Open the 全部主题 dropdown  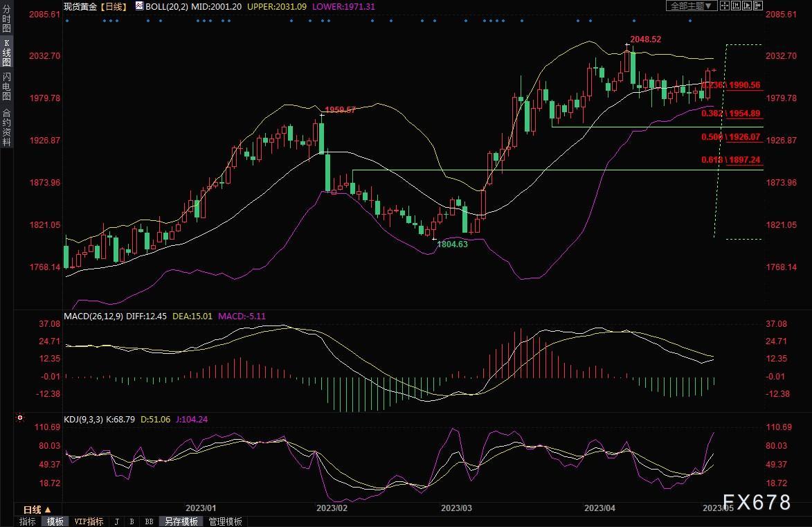tap(692, 6)
